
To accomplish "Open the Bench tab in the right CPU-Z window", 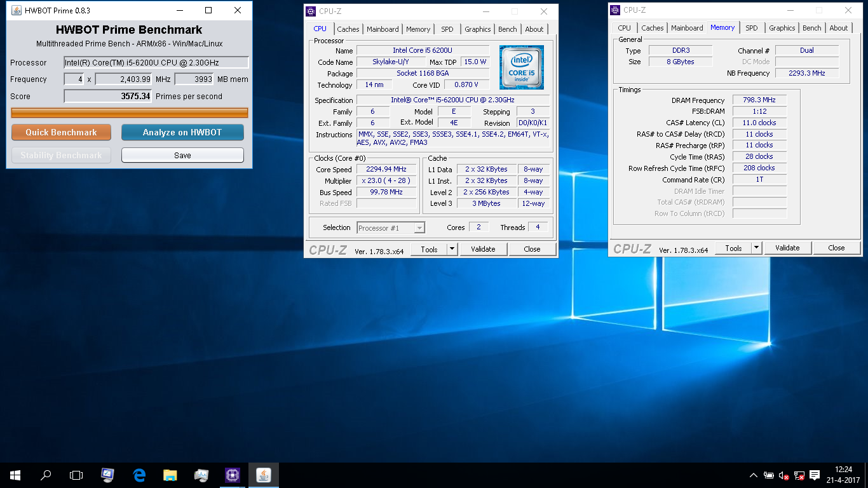I will click(x=812, y=28).
